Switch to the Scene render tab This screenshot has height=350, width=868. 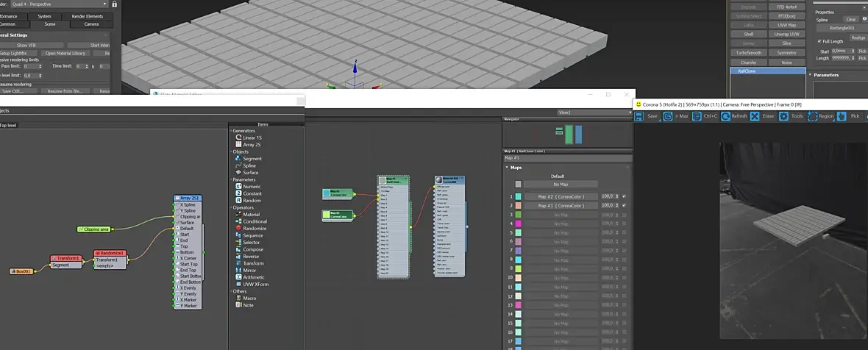point(50,24)
